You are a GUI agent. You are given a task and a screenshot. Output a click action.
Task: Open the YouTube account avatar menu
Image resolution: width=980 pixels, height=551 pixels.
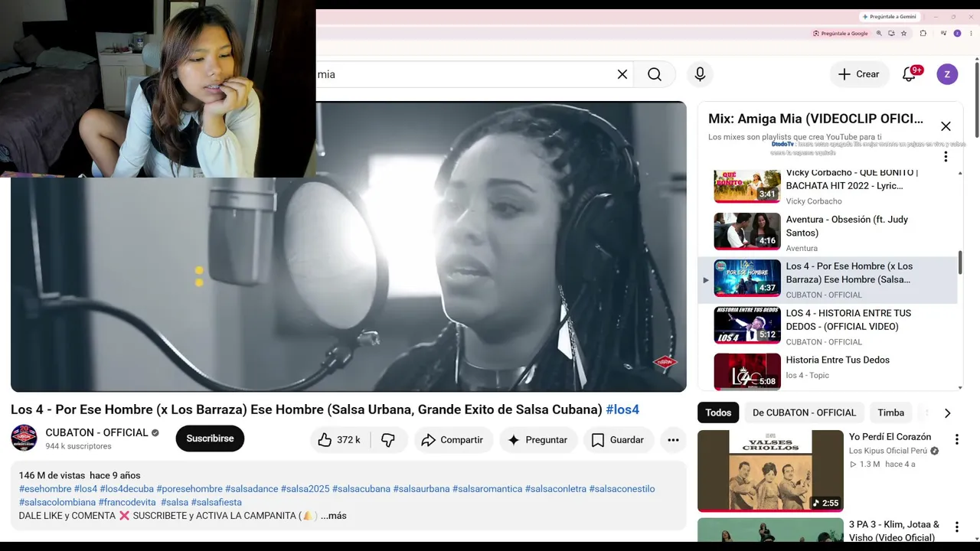pos(947,74)
